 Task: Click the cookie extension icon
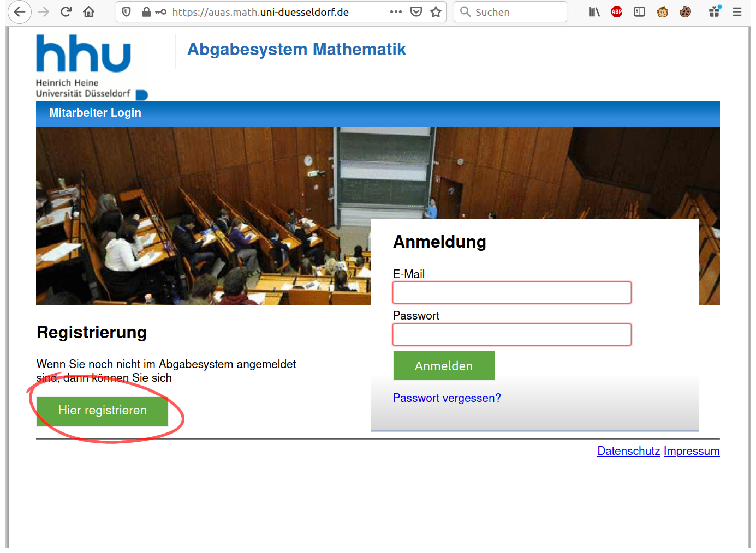[x=685, y=11]
